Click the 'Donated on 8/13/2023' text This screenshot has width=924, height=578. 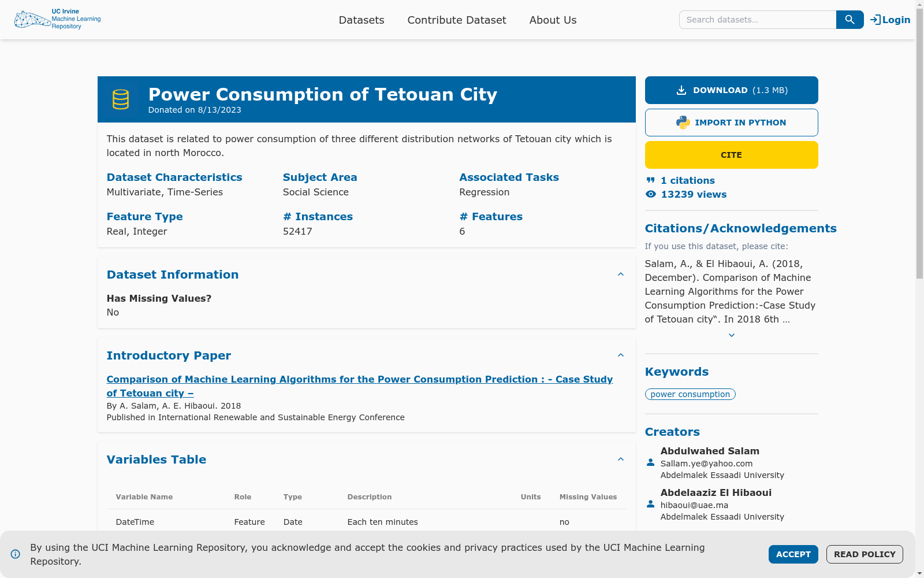pyautogui.click(x=195, y=110)
